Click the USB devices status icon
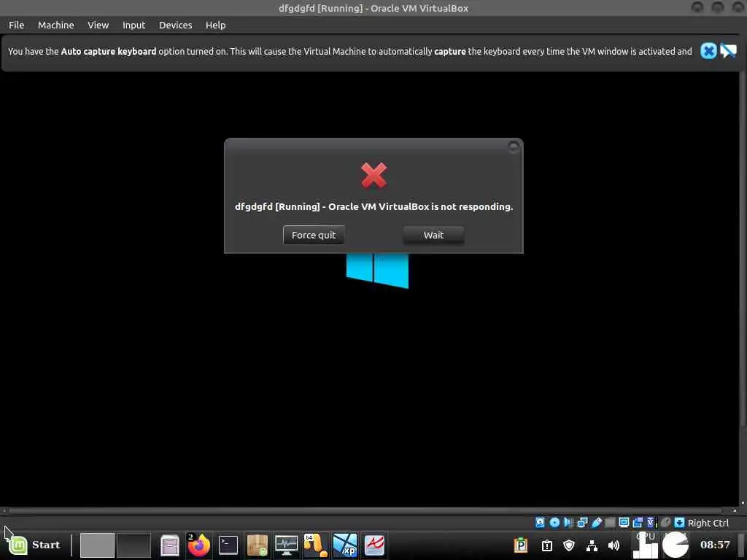Viewport: 747px width, 560px height. coord(597,522)
